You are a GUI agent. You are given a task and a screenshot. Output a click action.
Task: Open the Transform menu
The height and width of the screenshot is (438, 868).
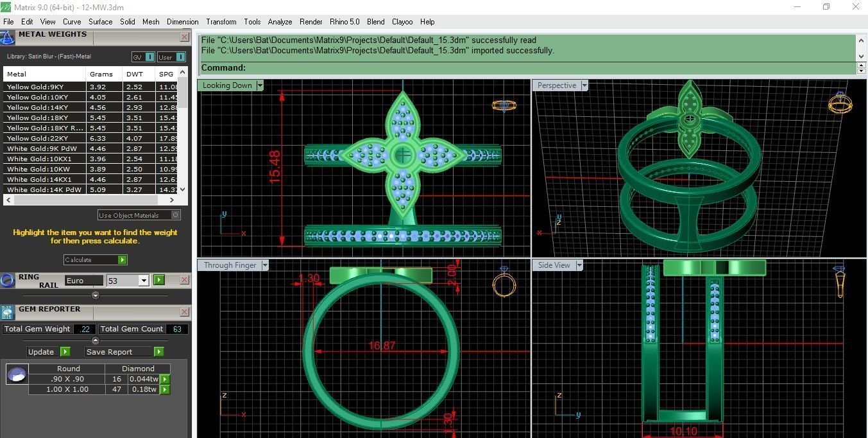[x=221, y=22]
